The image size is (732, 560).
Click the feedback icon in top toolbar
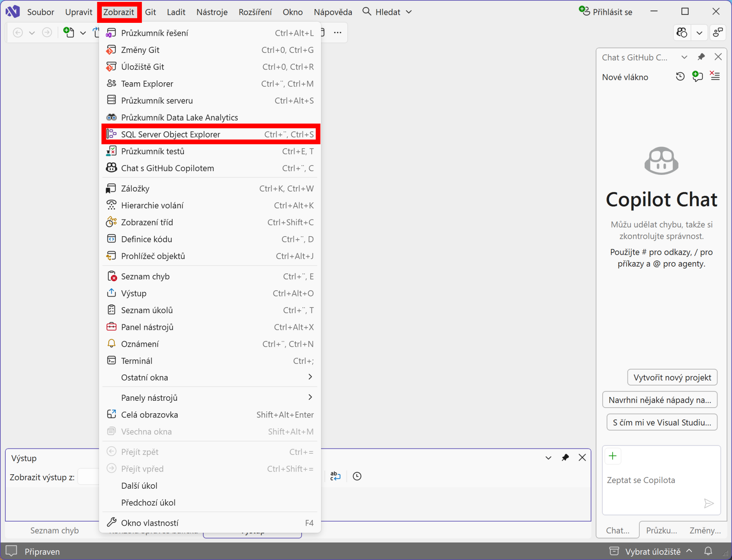point(718,33)
